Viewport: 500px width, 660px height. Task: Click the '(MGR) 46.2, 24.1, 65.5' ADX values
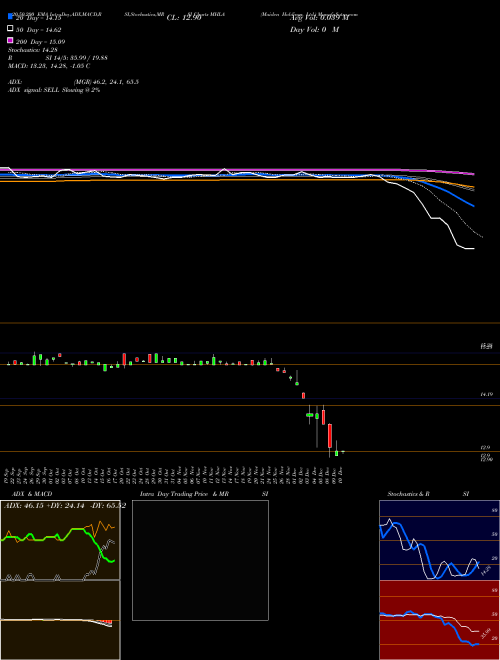pos(106,82)
